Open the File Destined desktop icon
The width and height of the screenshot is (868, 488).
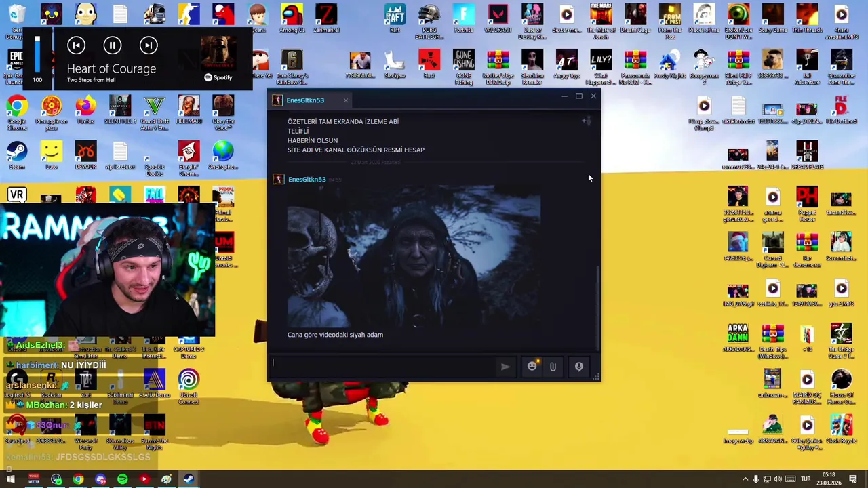tap(841, 110)
